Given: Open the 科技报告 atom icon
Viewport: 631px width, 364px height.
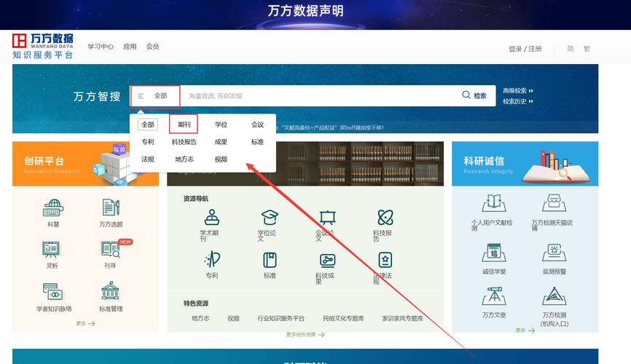Looking at the screenshot, I should point(385,218).
